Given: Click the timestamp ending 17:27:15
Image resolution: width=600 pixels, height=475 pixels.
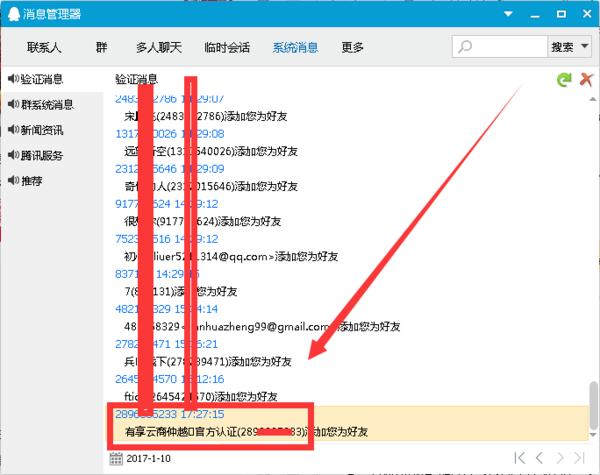Looking at the screenshot, I should coord(170,414).
